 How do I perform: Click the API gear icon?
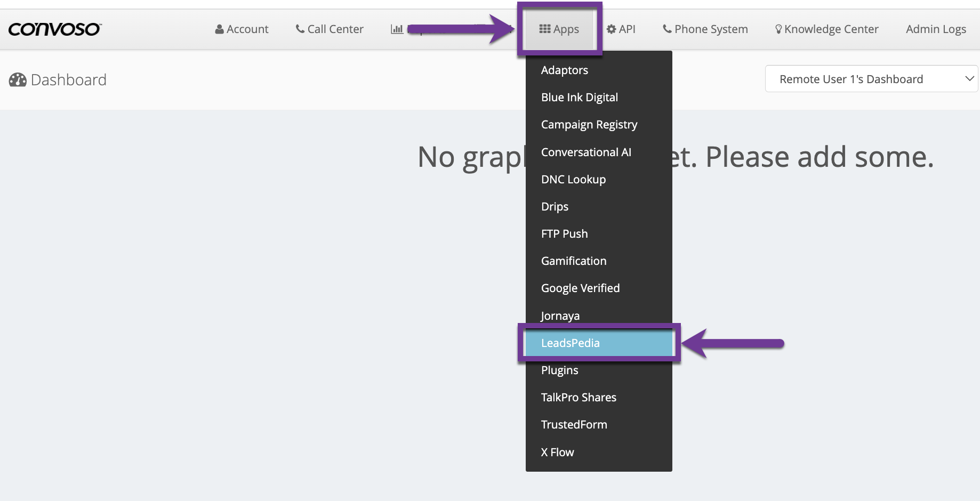pos(611,29)
